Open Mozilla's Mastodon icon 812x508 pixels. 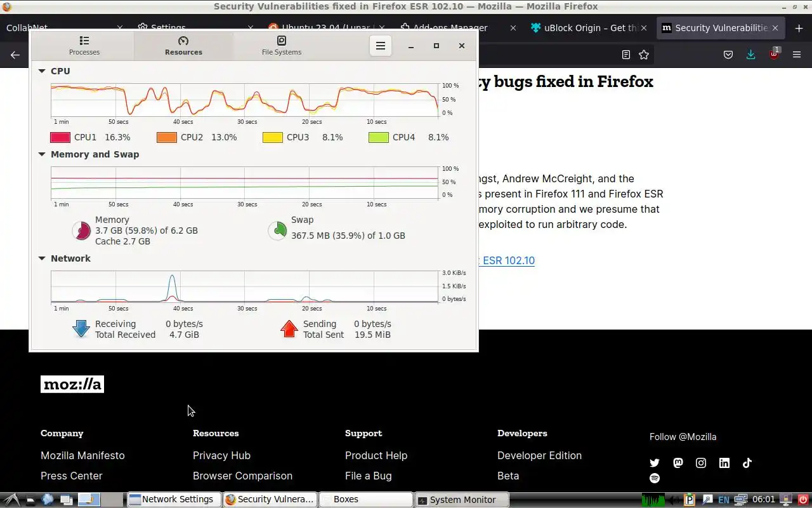[678, 463]
